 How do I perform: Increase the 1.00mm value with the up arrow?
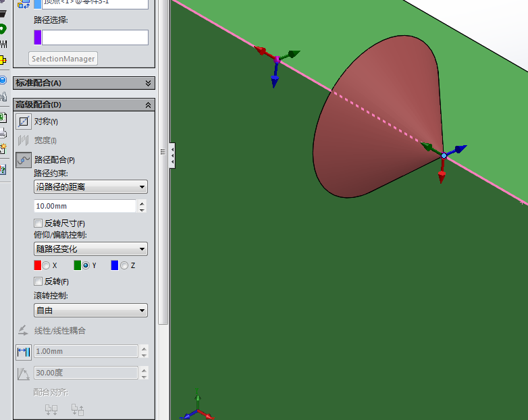[x=144, y=348]
